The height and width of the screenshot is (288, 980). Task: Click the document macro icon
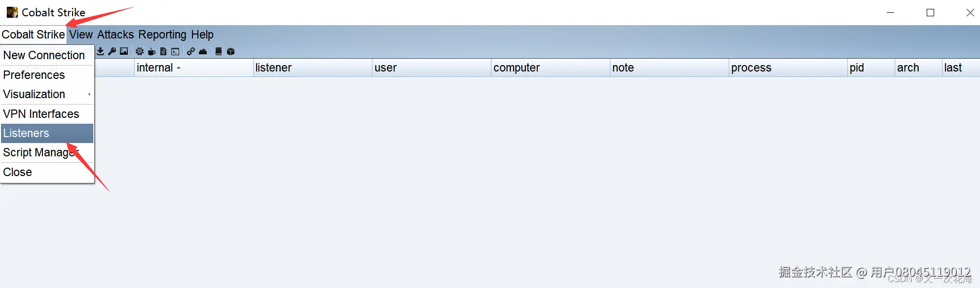[x=163, y=51]
